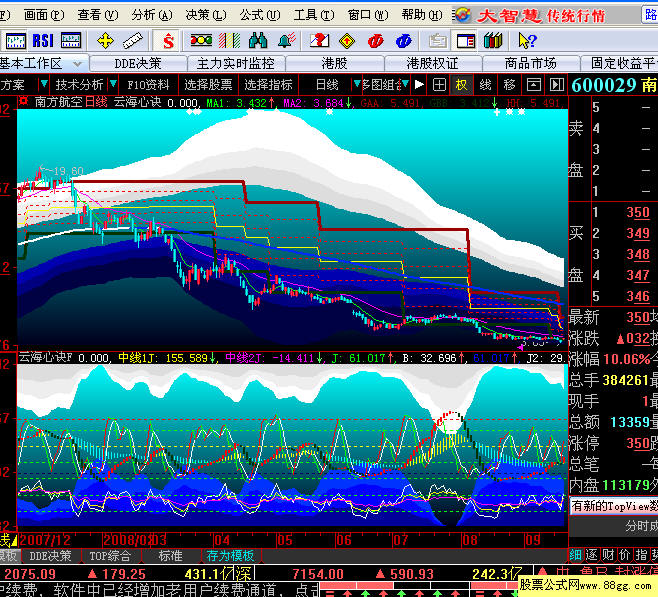Toggle the 价 tab in lower right

tap(624, 555)
